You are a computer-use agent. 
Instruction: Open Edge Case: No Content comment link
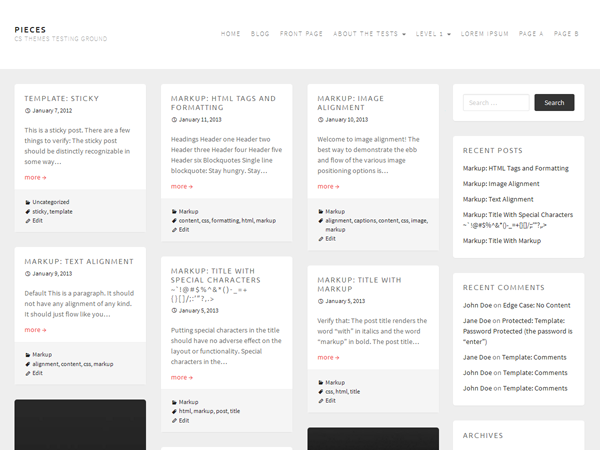[x=536, y=305]
